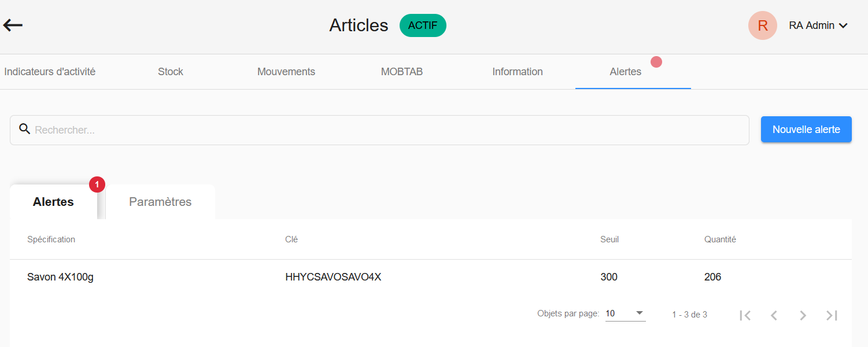
Task: Switch to the Information tab
Action: pyautogui.click(x=518, y=72)
